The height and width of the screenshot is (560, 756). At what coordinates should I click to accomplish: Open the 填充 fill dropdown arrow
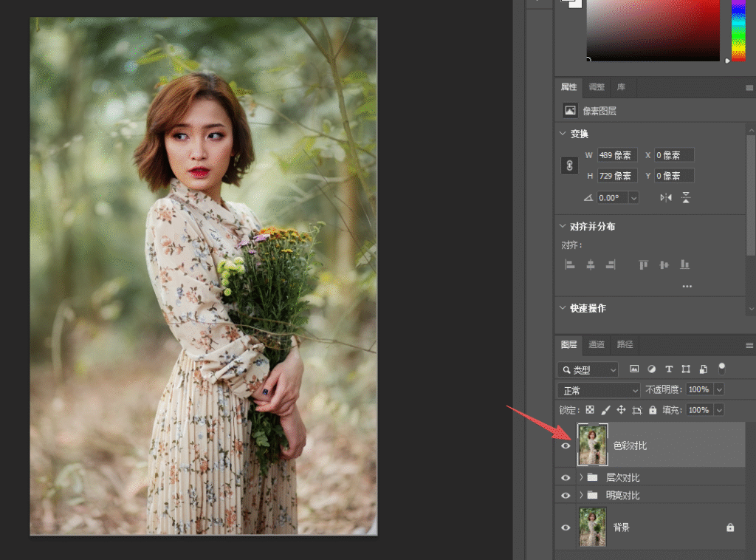(719, 410)
